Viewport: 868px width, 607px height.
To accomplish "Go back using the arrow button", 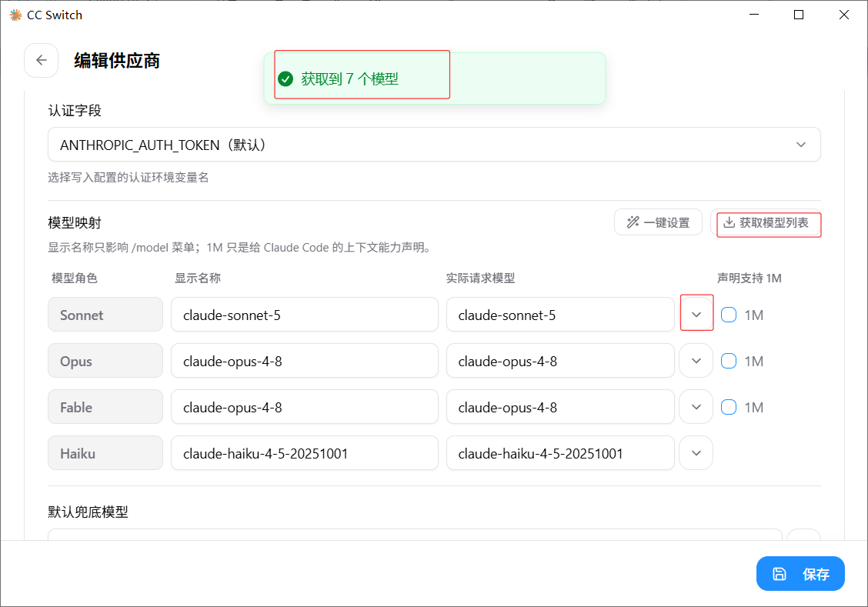I will click(x=42, y=60).
